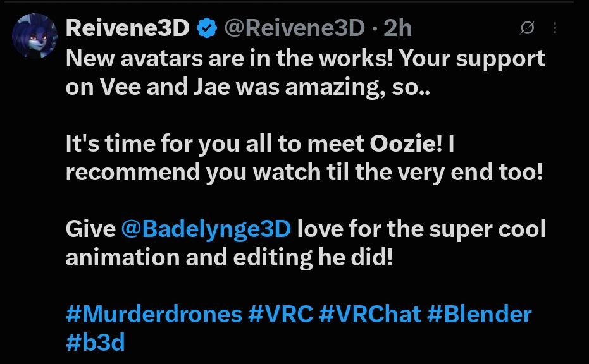Open Reivene3D's profile avatar picture
The image size is (589, 364).
(35, 35)
